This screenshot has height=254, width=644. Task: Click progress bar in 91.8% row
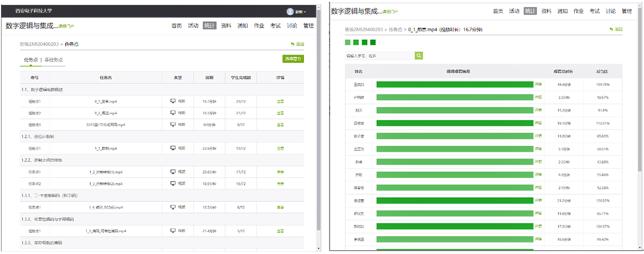point(455,110)
